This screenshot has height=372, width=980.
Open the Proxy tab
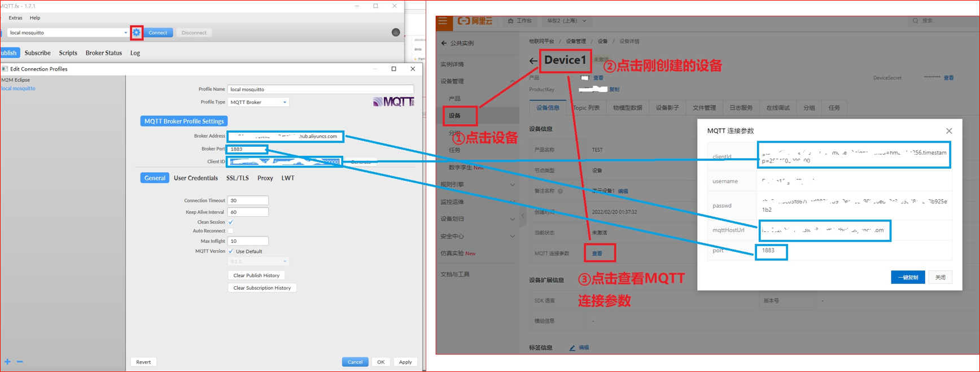click(265, 178)
